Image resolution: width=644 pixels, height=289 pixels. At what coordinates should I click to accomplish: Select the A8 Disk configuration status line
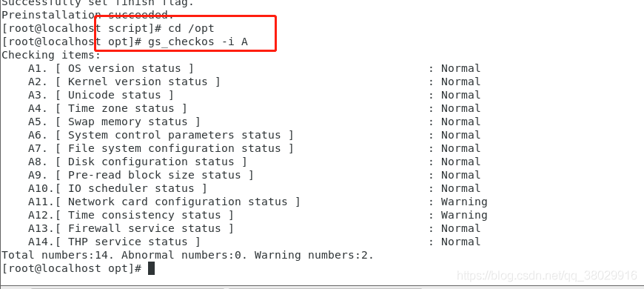(254, 162)
